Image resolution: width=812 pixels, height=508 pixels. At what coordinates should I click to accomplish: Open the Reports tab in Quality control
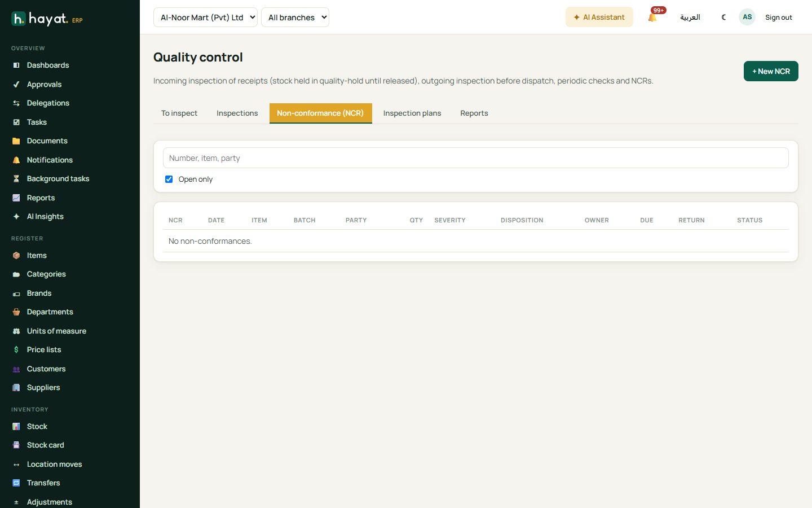point(474,113)
